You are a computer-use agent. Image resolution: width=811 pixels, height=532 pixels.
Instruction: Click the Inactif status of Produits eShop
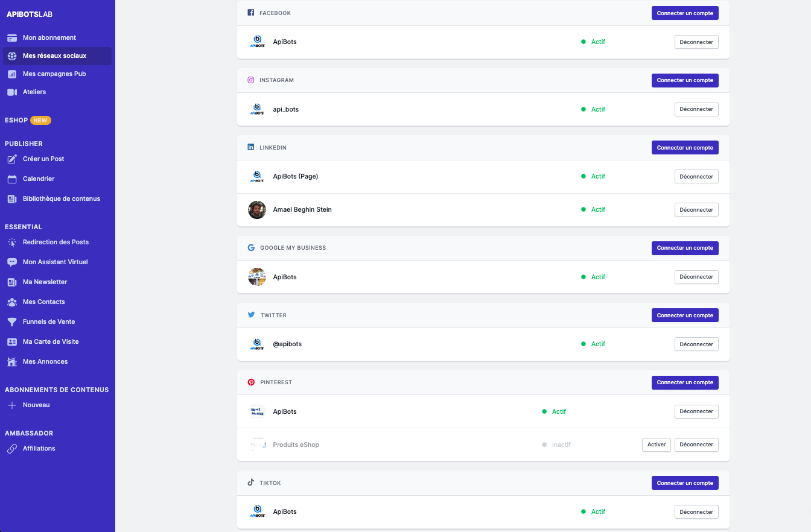point(556,445)
